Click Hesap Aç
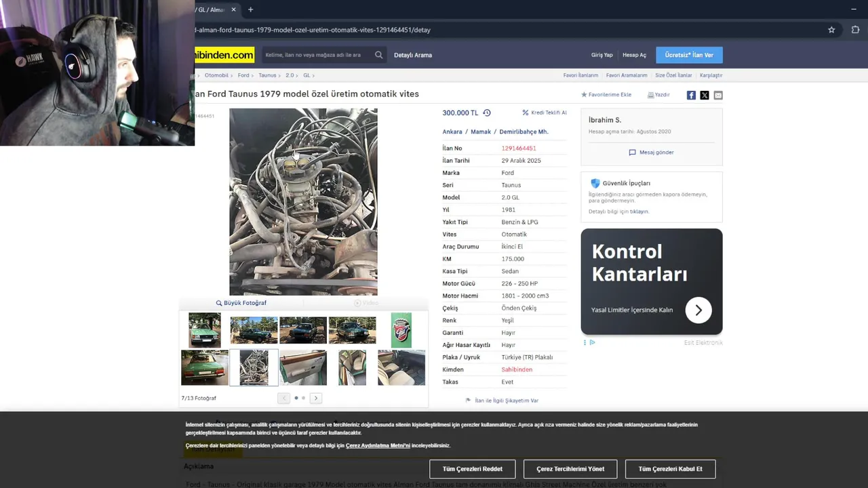The image size is (868, 488). pyautogui.click(x=634, y=55)
